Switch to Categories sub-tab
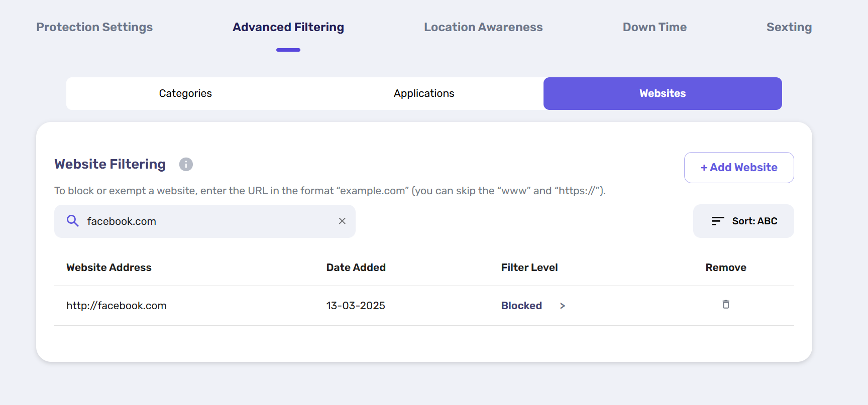 click(185, 93)
